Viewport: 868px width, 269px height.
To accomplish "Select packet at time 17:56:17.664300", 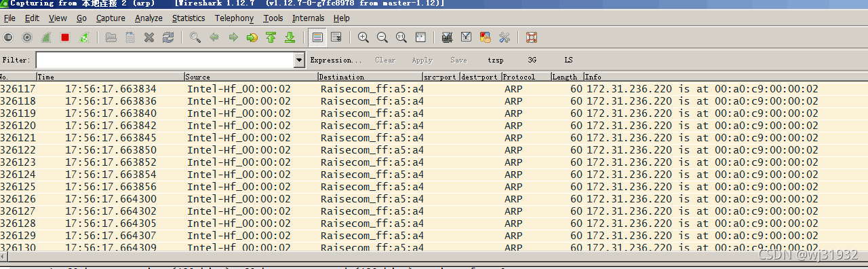I will (x=434, y=199).
